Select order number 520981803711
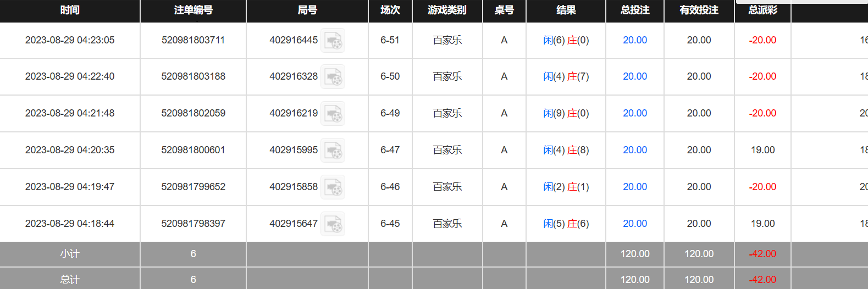Screen dimensions: 868x289 tap(193, 40)
